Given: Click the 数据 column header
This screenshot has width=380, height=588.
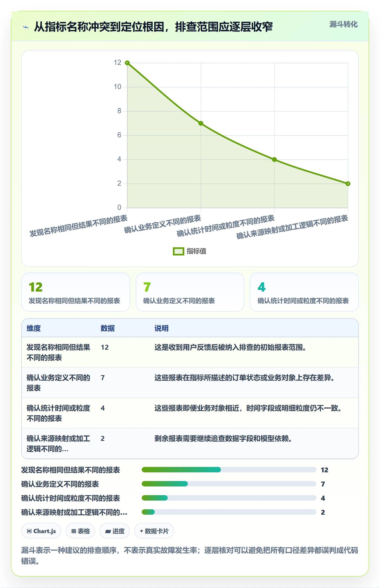Looking at the screenshot, I should tap(107, 328).
